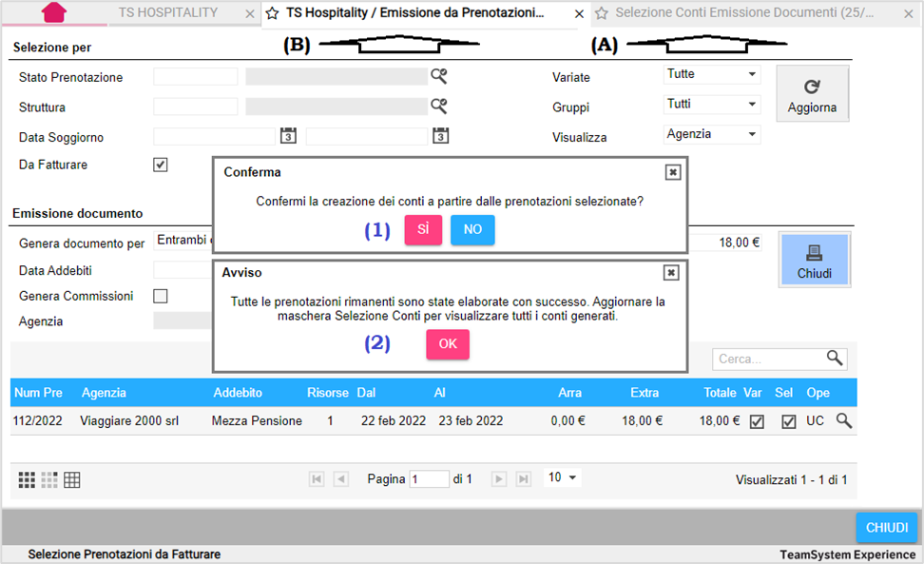Click the magnifier in the Cerca box
The image size is (924, 564).
point(835,358)
